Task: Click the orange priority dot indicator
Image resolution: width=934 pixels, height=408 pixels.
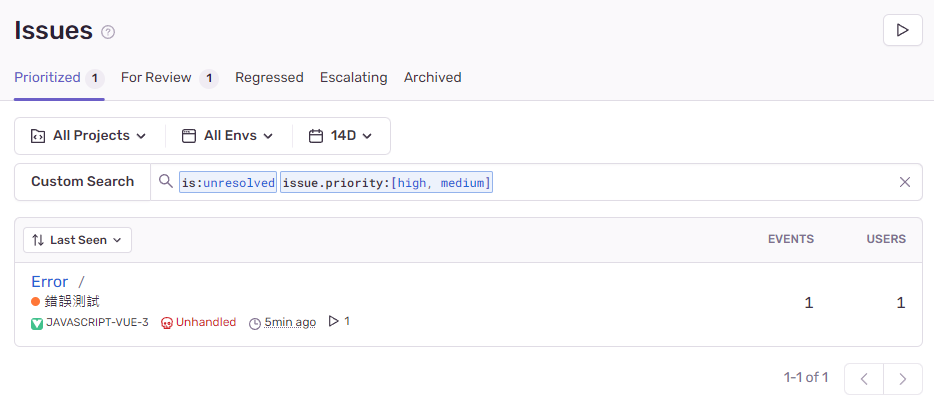Action: [x=35, y=301]
